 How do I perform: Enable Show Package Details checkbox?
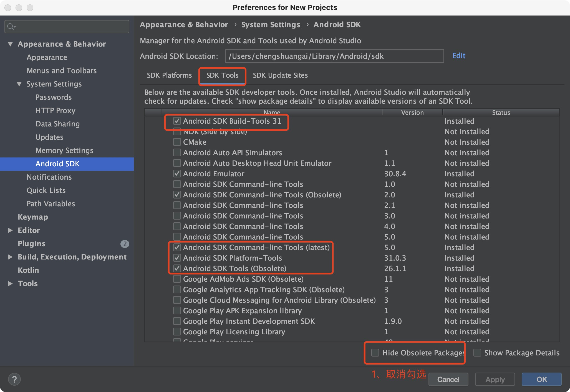click(477, 353)
